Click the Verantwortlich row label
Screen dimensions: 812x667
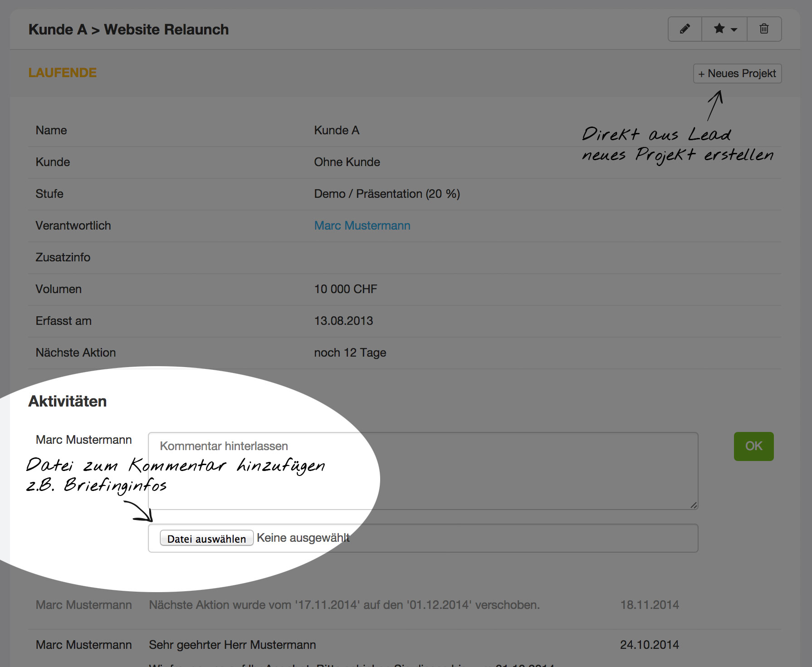tap(73, 226)
